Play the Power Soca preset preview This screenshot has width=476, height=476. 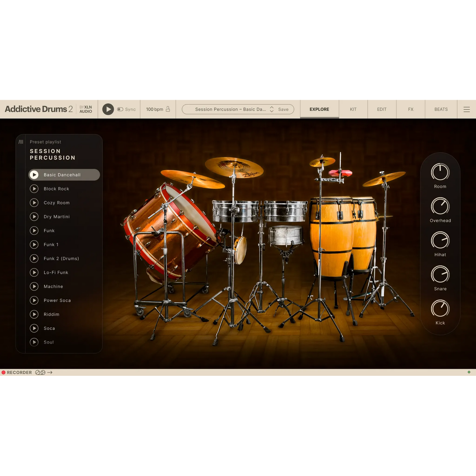[x=34, y=300]
